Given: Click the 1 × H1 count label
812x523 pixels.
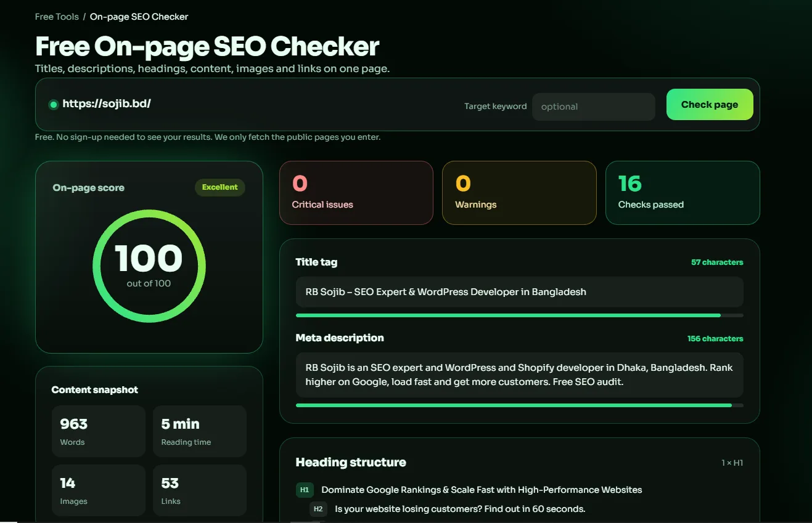Looking at the screenshot, I should 732,463.
